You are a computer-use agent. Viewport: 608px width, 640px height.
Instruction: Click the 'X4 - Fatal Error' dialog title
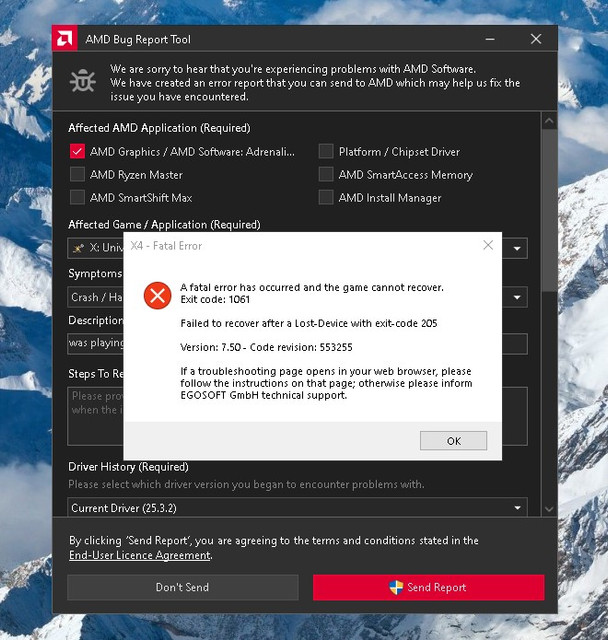(166, 246)
